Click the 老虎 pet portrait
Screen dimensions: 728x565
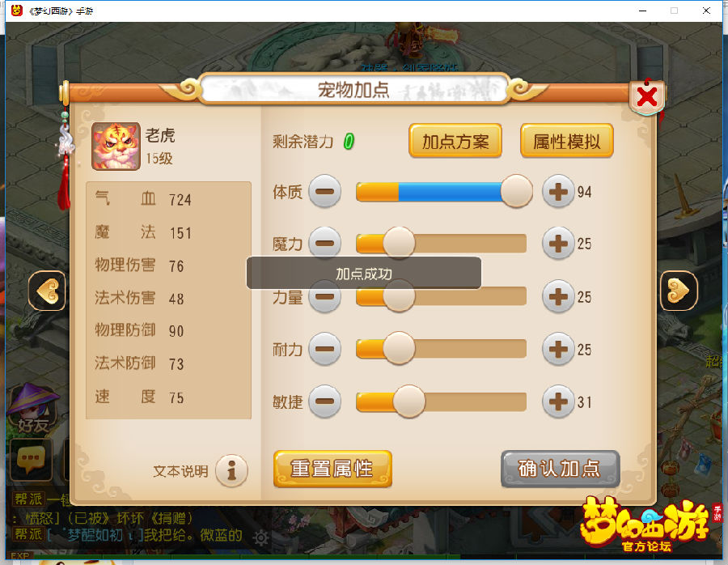[x=116, y=147]
